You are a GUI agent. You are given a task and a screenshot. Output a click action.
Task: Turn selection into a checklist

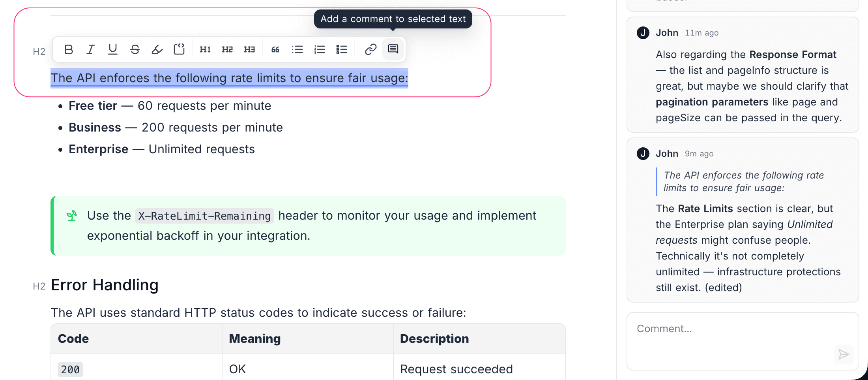(x=342, y=49)
